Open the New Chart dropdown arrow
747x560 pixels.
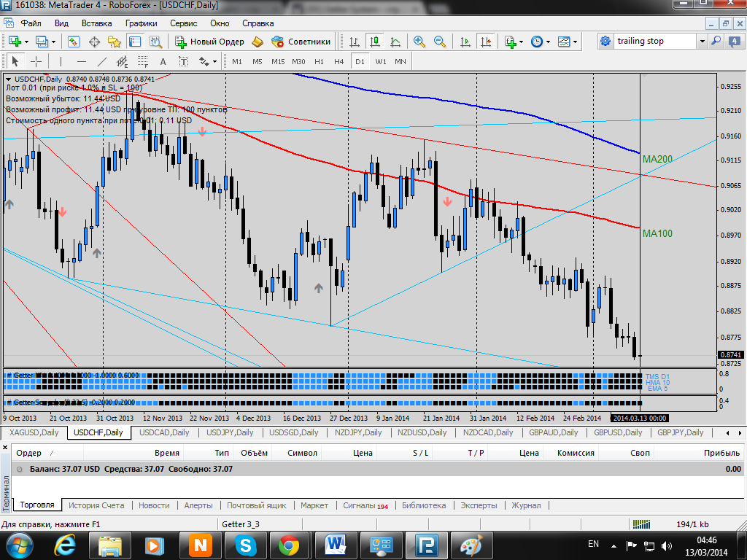(26, 42)
